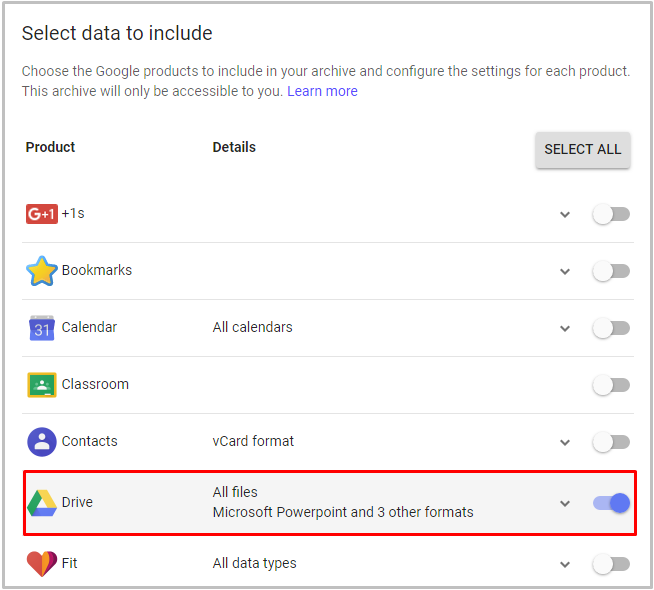Click the Bookmarks star icon

point(42,271)
